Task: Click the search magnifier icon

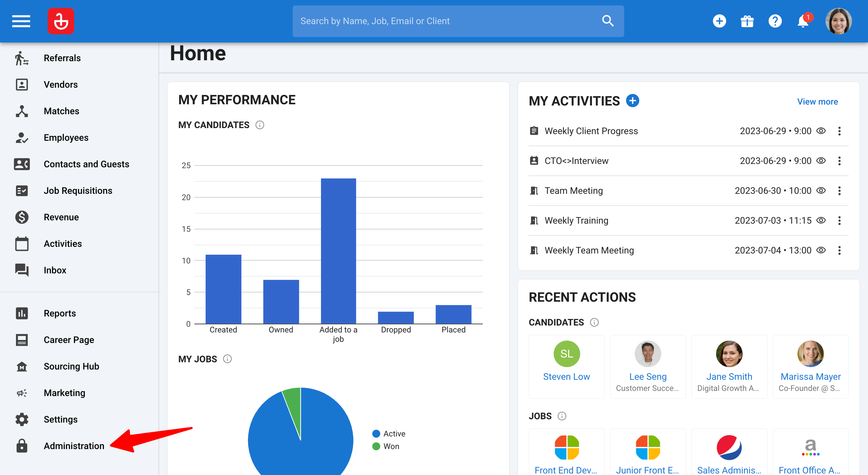Action: (x=608, y=21)
